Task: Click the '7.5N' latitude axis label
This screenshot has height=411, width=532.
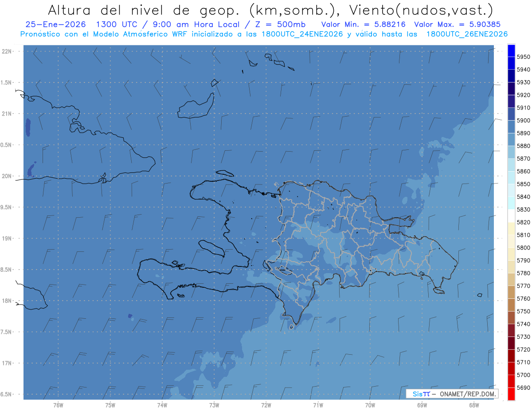Action: tap(6, 332)
